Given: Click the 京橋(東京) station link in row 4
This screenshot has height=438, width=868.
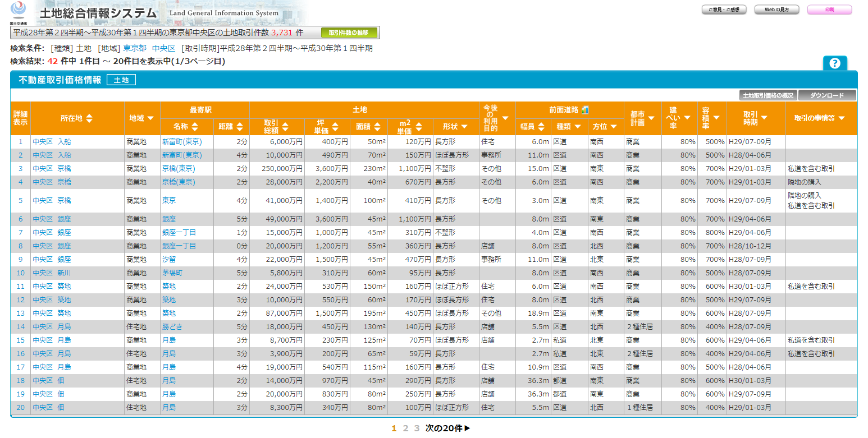Looking at the screenshot, I should point(179,182).
